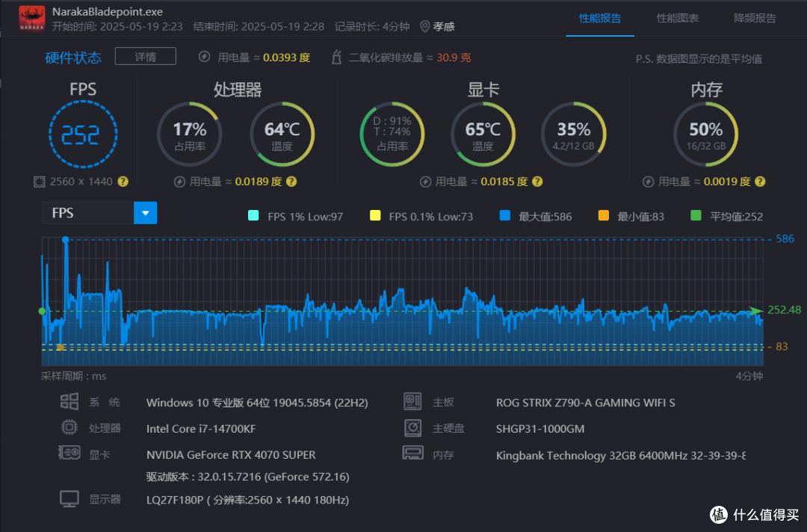Click the power usage lightning icon next to 0.0393 度
The image size is (807, 532).
(x=204, y=57)
